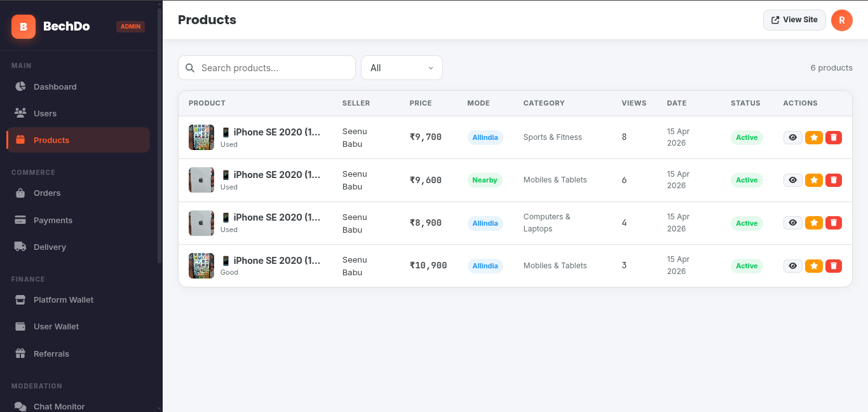Viewport: 868px width, 412px height.
Task: Open the R user avatar menu
Action: (842, 20)
